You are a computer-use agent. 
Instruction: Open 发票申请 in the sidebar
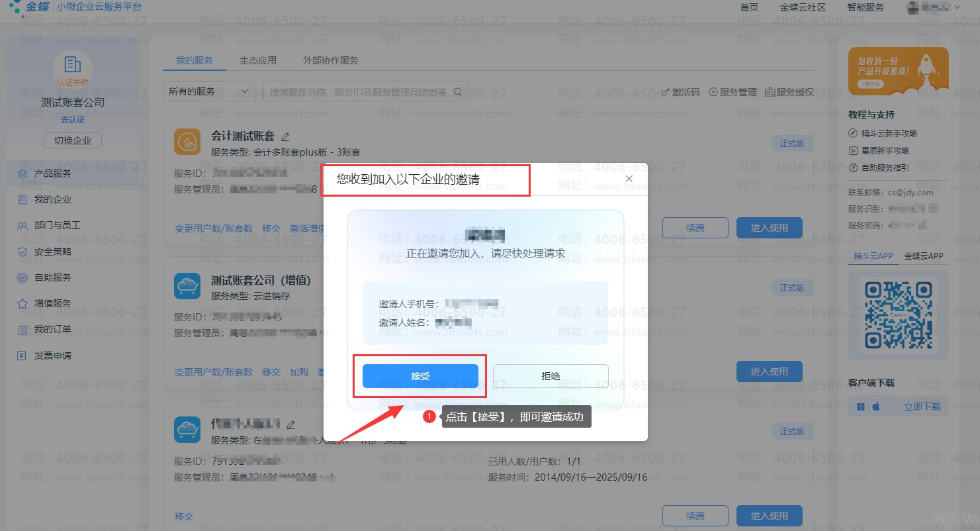(52, 356)
